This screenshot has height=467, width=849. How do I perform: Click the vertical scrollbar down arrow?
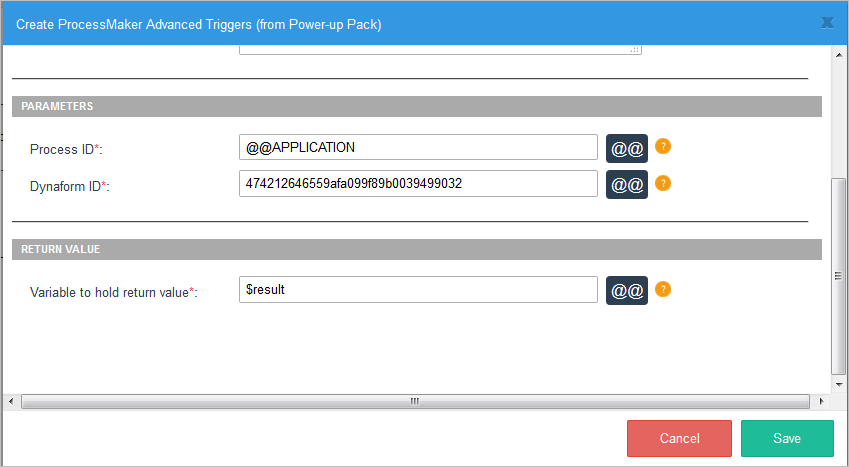click(840, 383)
